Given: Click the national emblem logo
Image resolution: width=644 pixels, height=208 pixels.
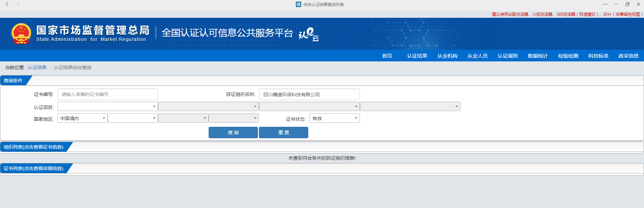Looking at the screenshot, I should pyautogui.click(x=21, y=34).
